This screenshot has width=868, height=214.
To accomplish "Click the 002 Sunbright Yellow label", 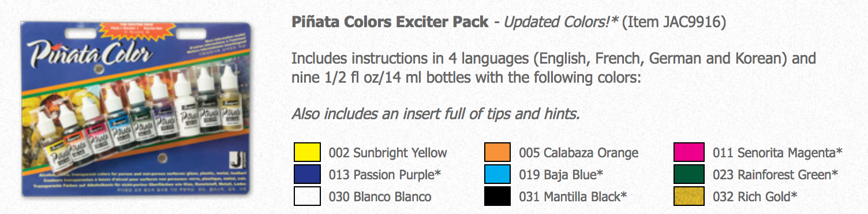I will coord(388,153).
